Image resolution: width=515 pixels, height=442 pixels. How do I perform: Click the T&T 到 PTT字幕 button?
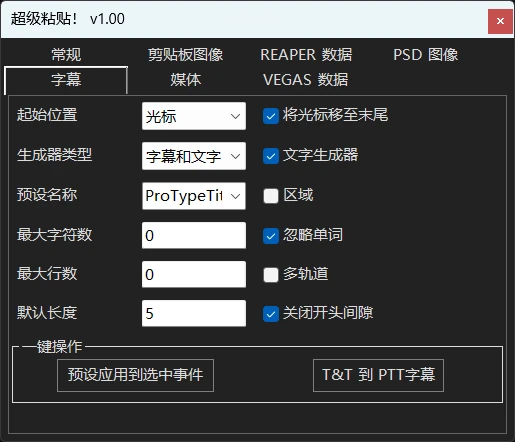coord(378,375)
